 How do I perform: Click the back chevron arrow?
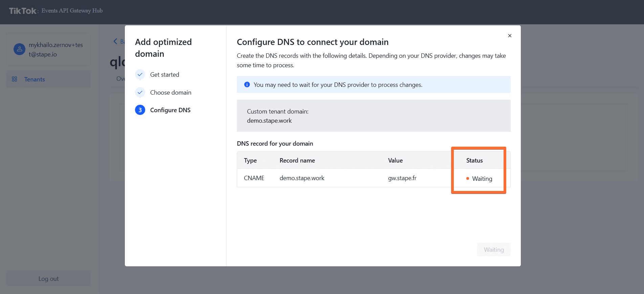click(115, 41)
